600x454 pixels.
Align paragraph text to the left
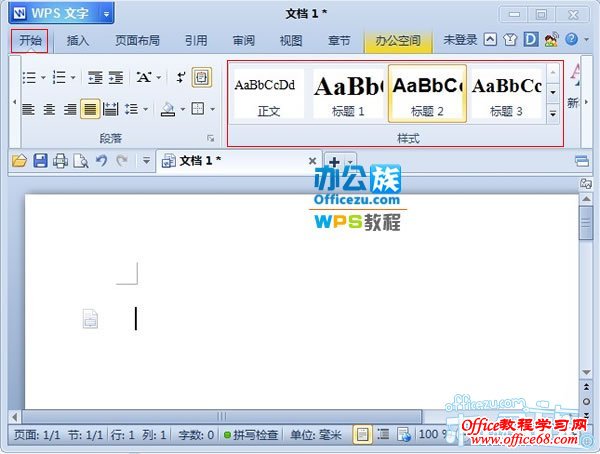29,109
